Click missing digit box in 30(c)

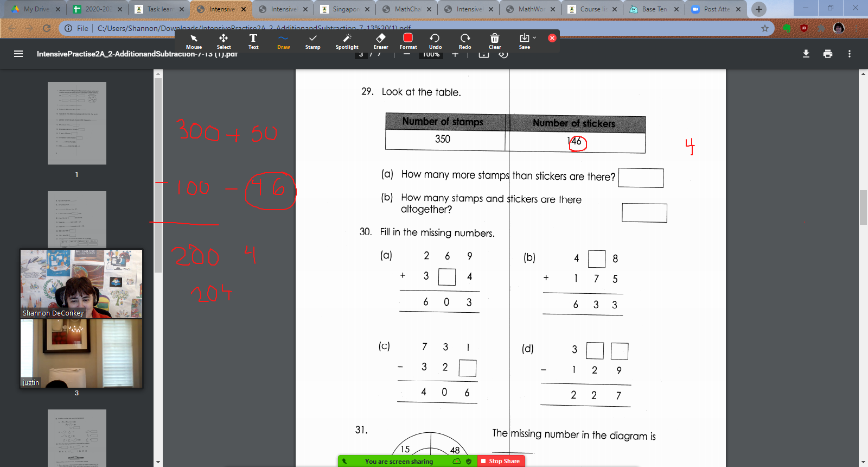click(468, 368)
